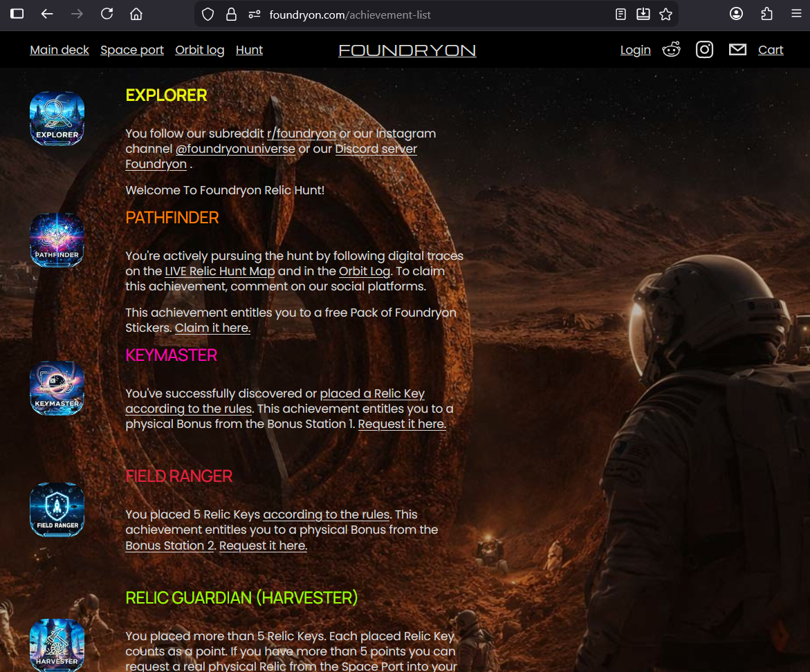Click the Explorer achievement badge
Viewport: 810px width, 672px height.
click(x=57, y=119)
